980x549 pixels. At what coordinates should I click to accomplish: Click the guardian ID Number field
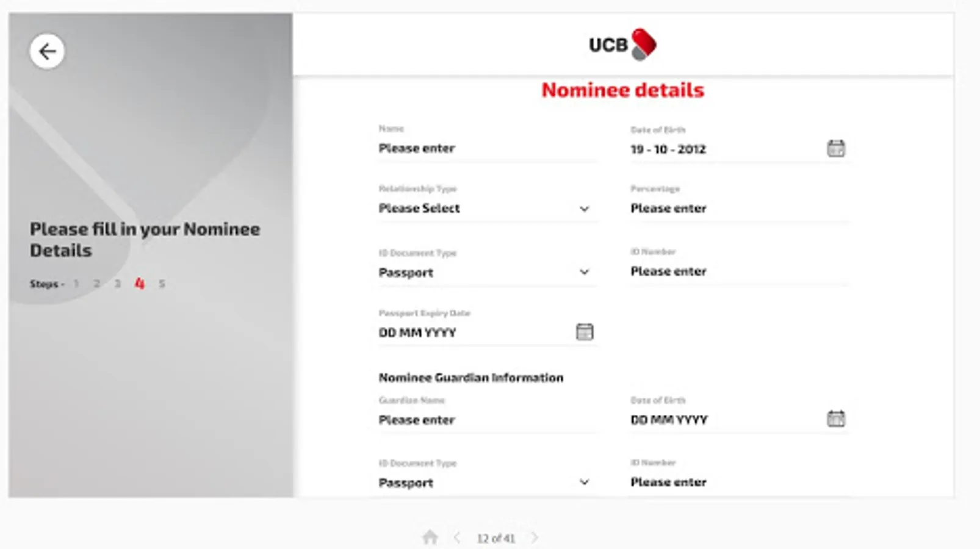738,482
